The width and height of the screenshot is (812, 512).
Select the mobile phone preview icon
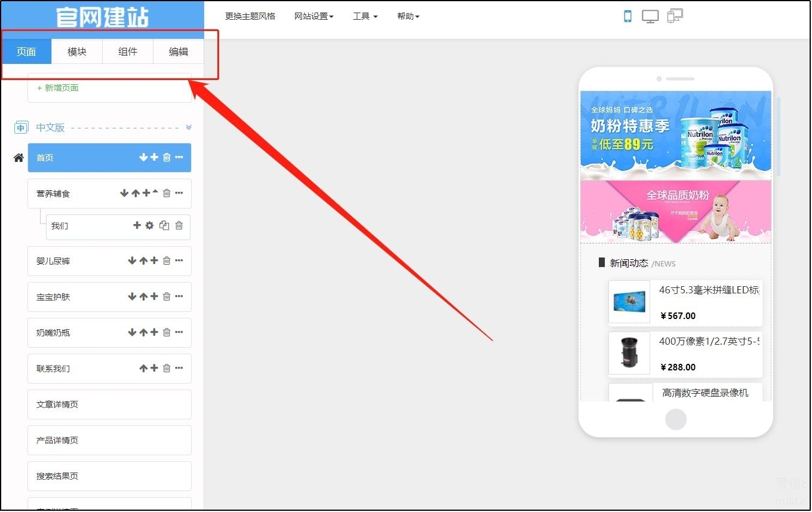(x=628, y=17)
